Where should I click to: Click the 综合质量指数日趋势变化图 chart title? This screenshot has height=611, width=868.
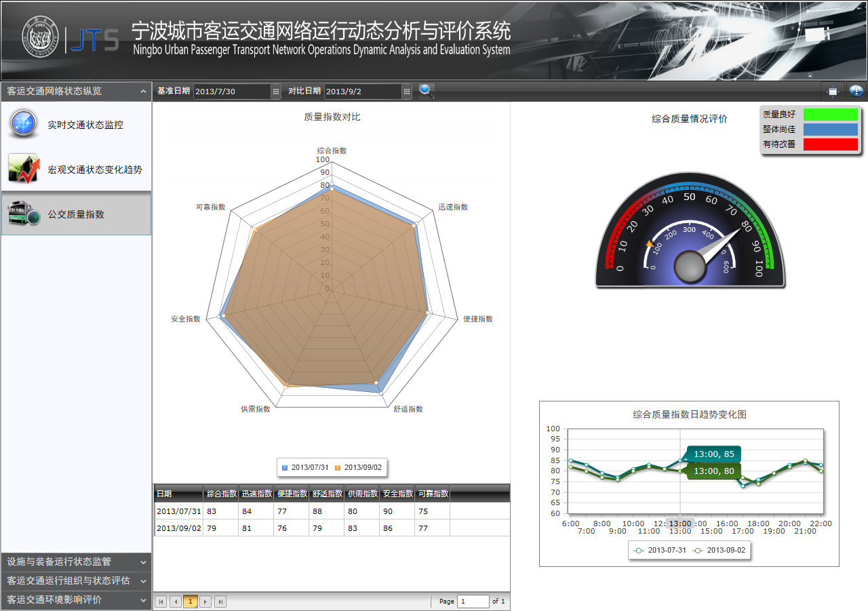click(x=690, y=414)
